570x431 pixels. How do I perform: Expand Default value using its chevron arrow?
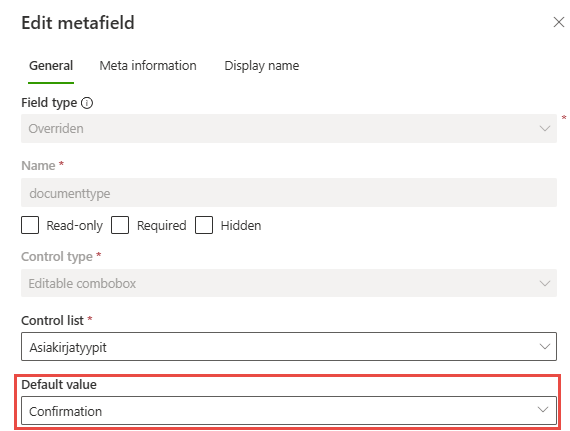543,410
